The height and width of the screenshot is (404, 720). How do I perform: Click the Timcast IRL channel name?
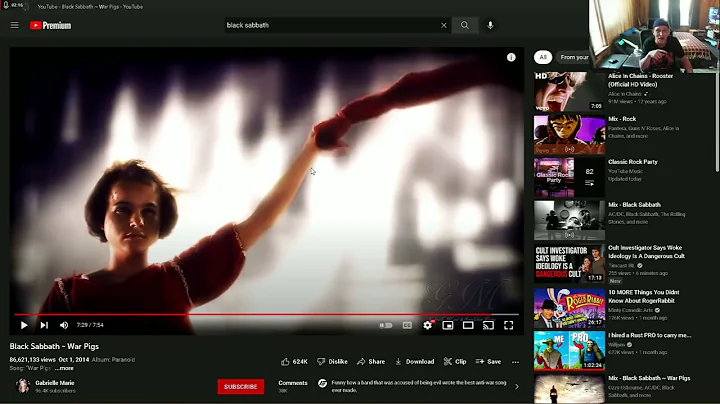621,265
